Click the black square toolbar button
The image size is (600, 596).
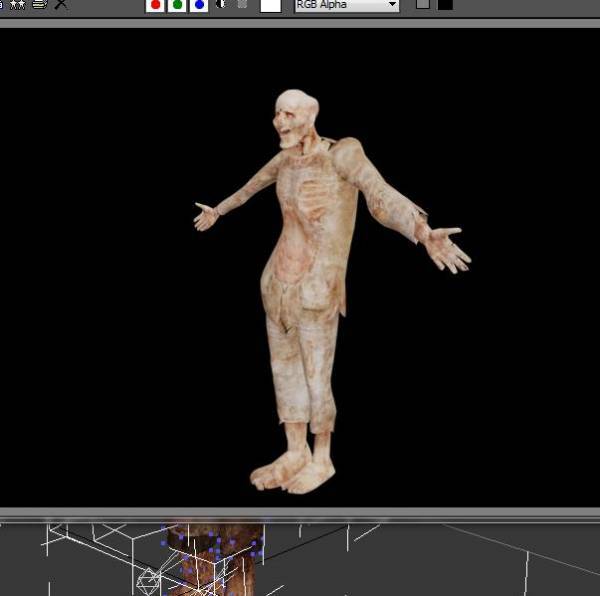click(445, 5)
